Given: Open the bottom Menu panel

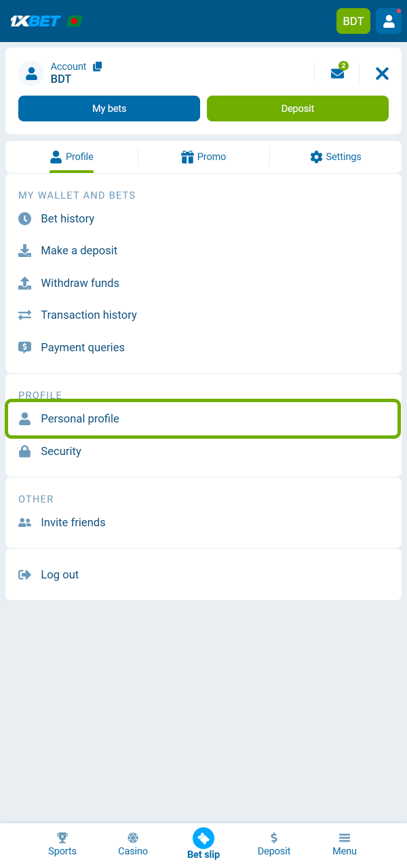Looking at the screenshot, I should (x=344, y=843).
